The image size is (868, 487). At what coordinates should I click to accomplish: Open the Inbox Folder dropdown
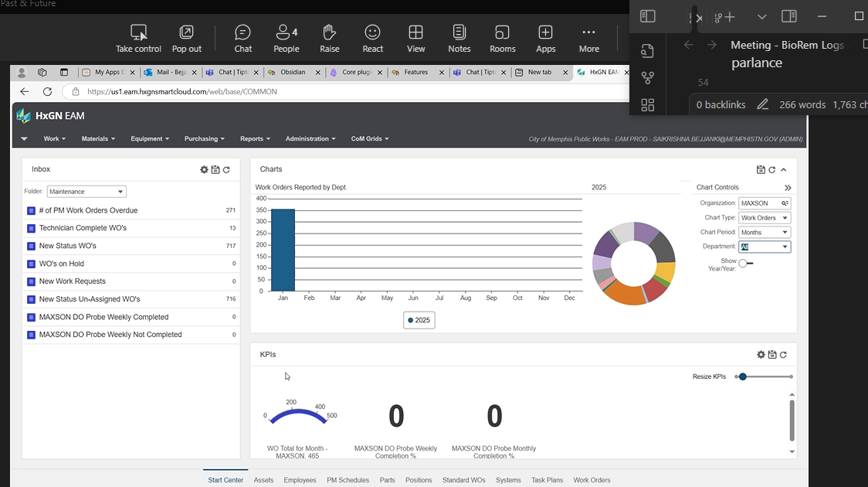(86, 192)
